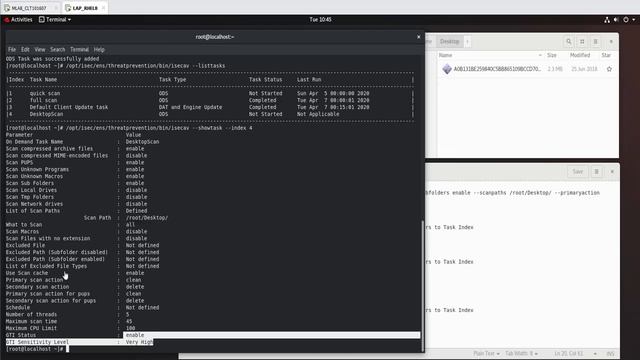Open the terminal File menu
The height and width of the screenshot is (360, 640).
12,49
